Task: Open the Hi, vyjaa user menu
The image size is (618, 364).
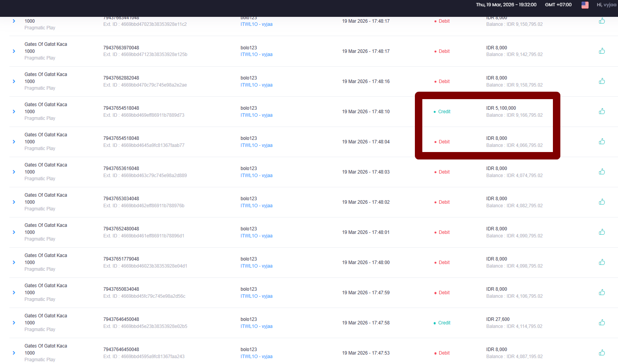Action: coord(606,5)
